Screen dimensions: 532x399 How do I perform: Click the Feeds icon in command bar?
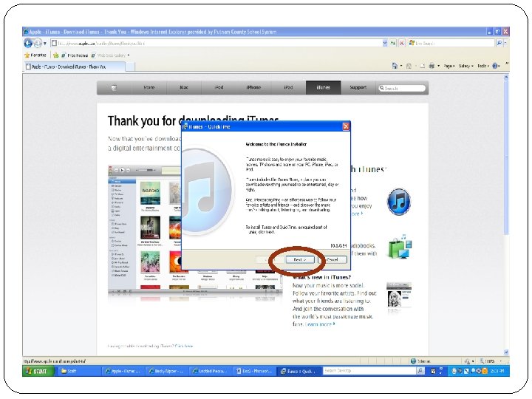point(409,66)
